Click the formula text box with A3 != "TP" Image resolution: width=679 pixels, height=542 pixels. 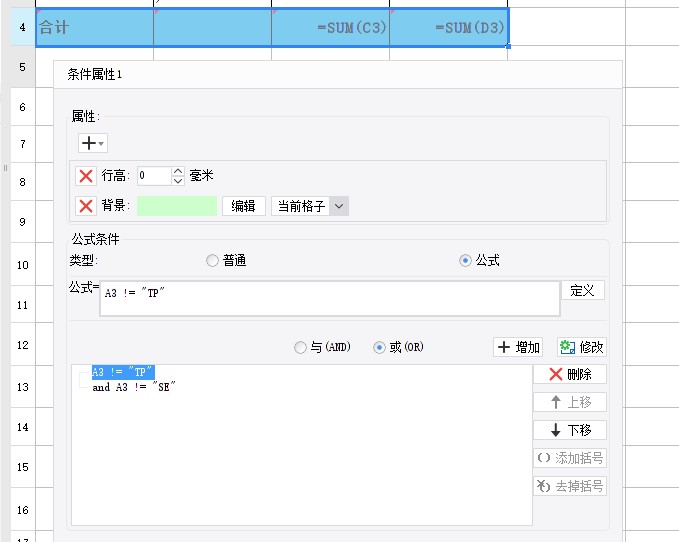[x=329, y=298]
